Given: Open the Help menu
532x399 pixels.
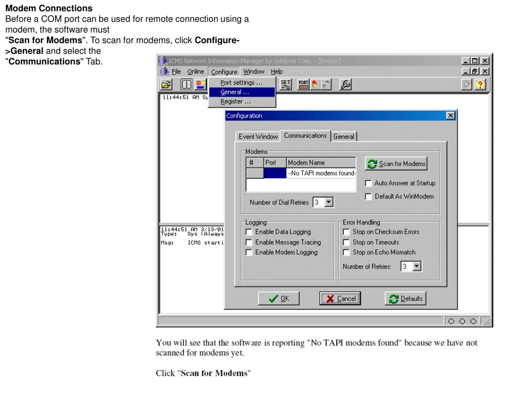Looking at the screenshot, I should click(x=276, y=72).
